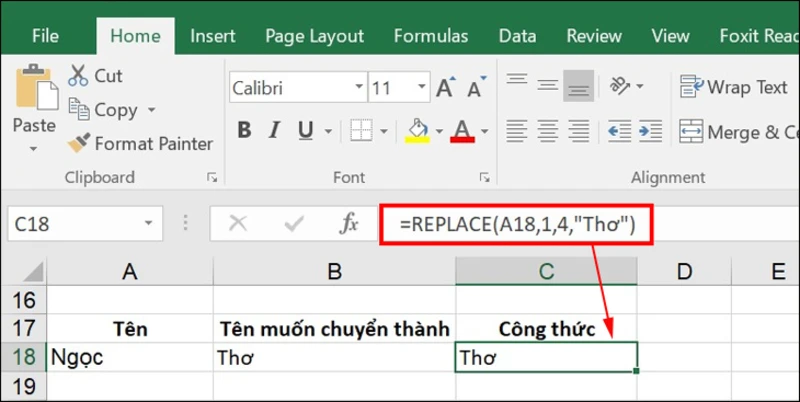Open the Underline style dropdown arrow

pyautogui.click(x=328, y=132)
